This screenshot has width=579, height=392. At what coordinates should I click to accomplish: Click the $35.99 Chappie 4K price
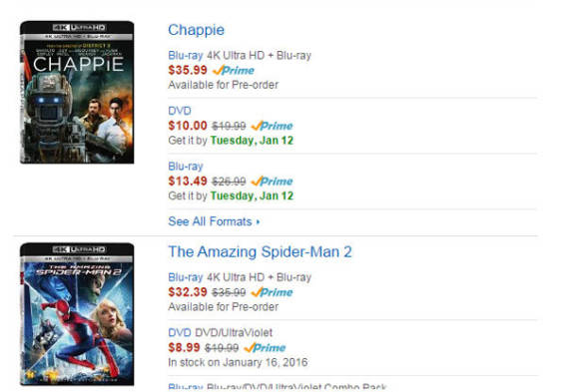[188, 70]
